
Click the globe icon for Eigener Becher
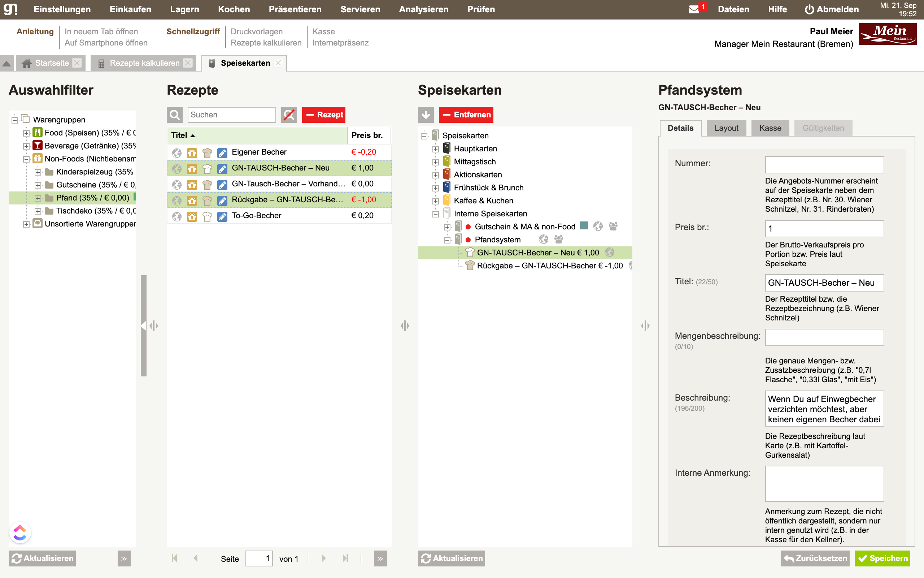point(177,152)
